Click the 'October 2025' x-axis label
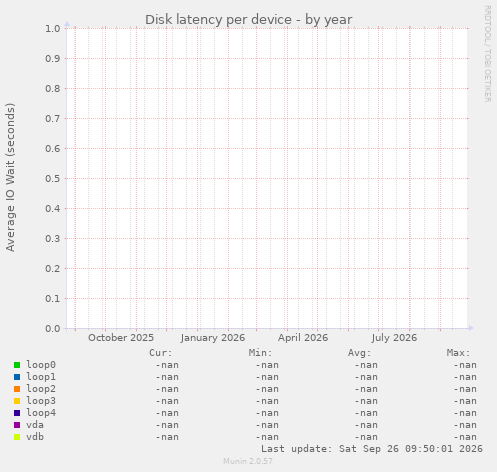The height and width of the screenshot is (472, 497). (x=121, y=338)
